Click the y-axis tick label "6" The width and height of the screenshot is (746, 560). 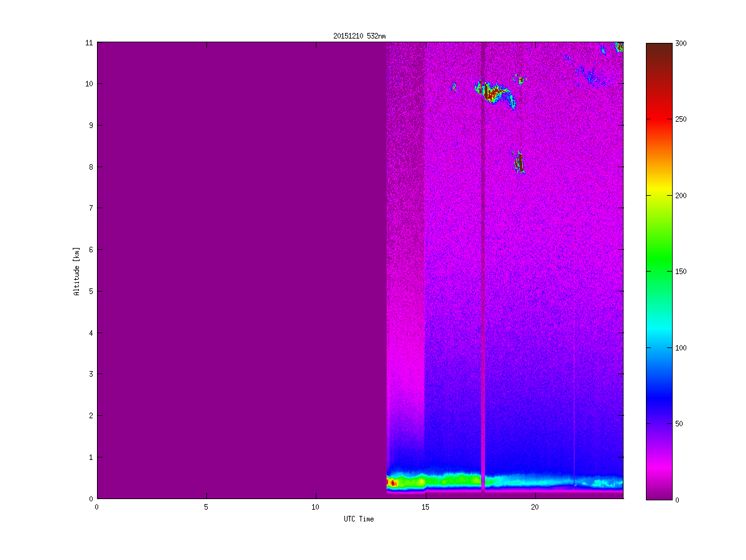pos(91,250)
